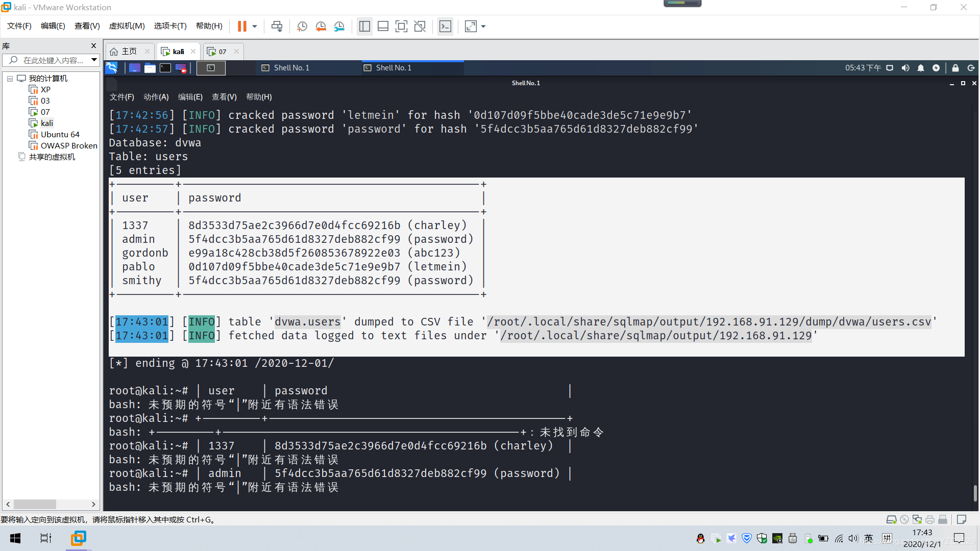Click VMware Workstation taskbar icon
This screenshot has width=980, height=551.
[79, 538]
